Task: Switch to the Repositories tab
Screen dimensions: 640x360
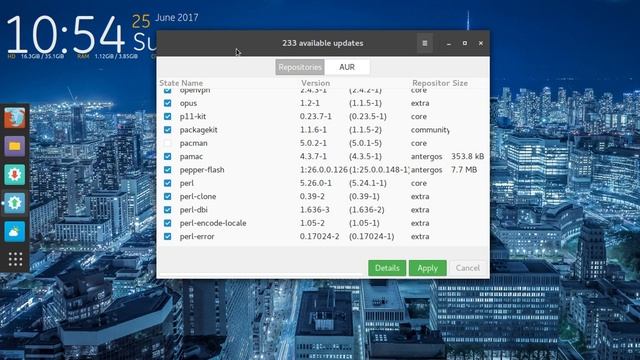Action: coord(300,67)
